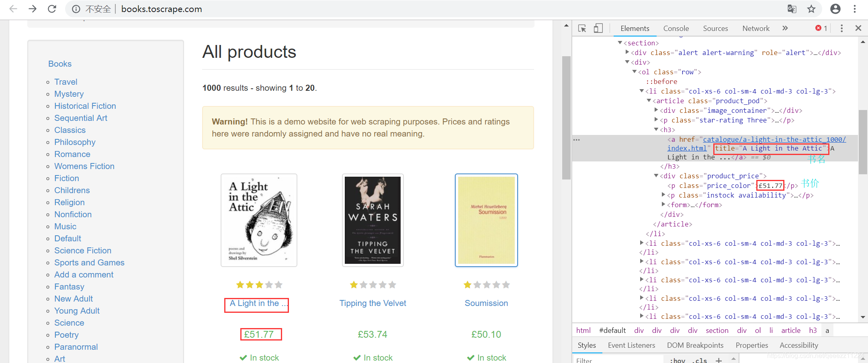
Task: Expand the alert alert-warning div node
Action: click(x=627, y=52)
